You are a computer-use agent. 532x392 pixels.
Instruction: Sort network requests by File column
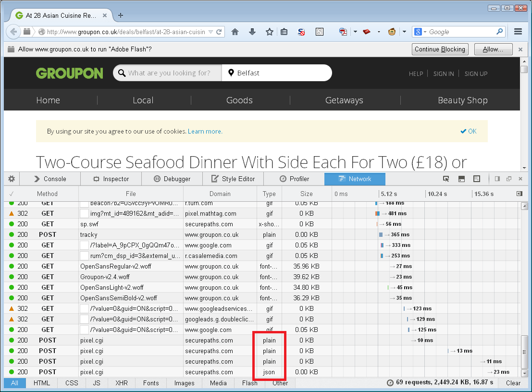coord(131,194)
